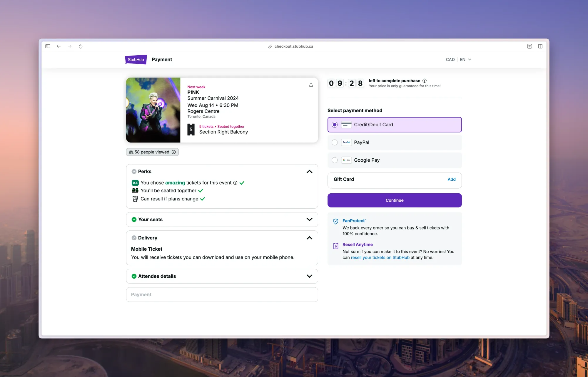This screenshot has height=377, width=588.
Task: Click the P!NK concert thumbnail image
Action: pyautogui.click(x=153, y=110)
